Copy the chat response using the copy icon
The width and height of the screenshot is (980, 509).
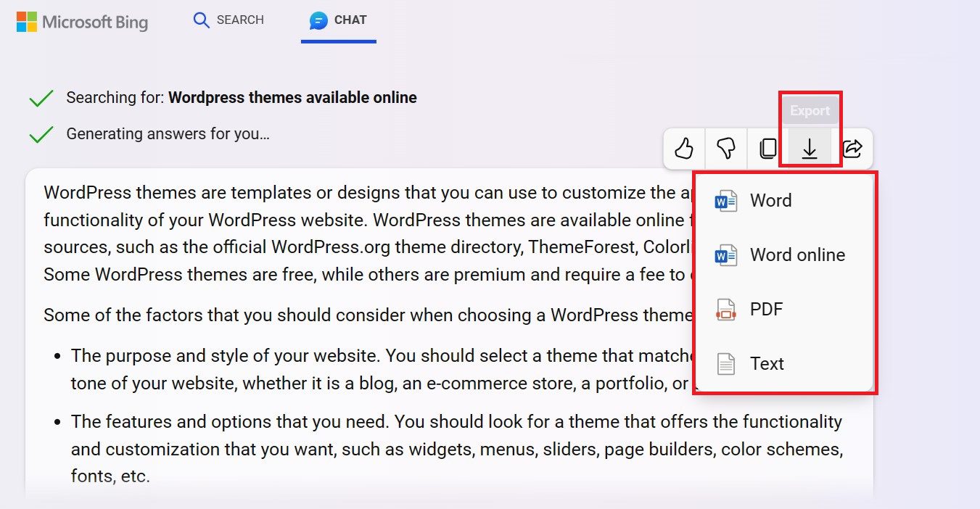(x=767, y=148)
